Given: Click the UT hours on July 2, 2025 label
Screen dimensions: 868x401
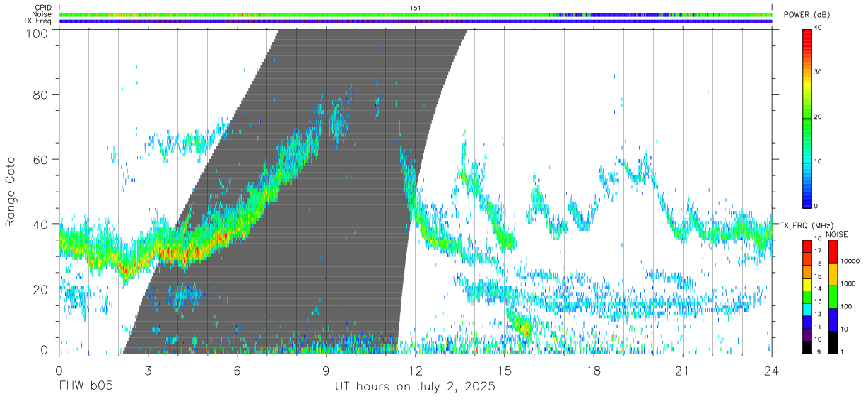Looking at the screenshot, I should tap(415, 387).
